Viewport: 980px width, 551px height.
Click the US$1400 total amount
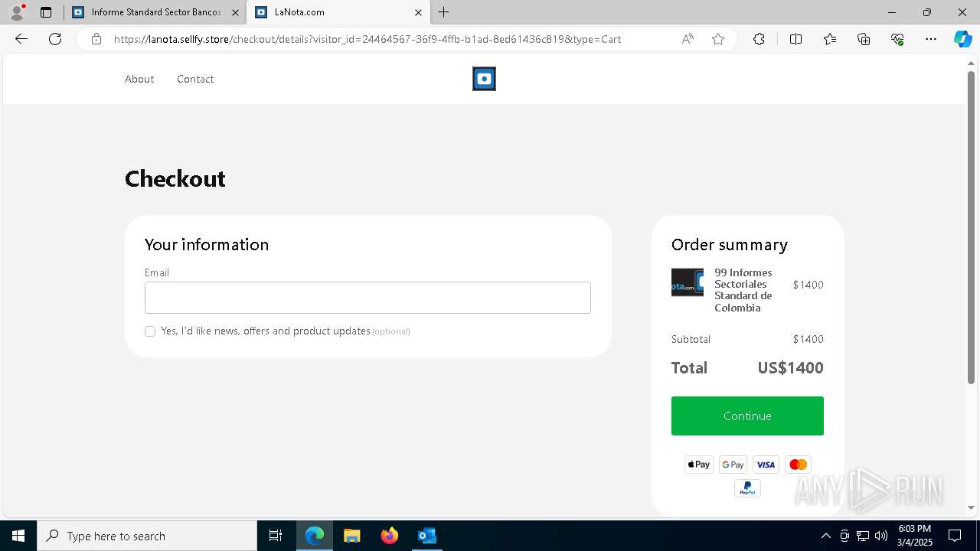(x=790, y=368)
